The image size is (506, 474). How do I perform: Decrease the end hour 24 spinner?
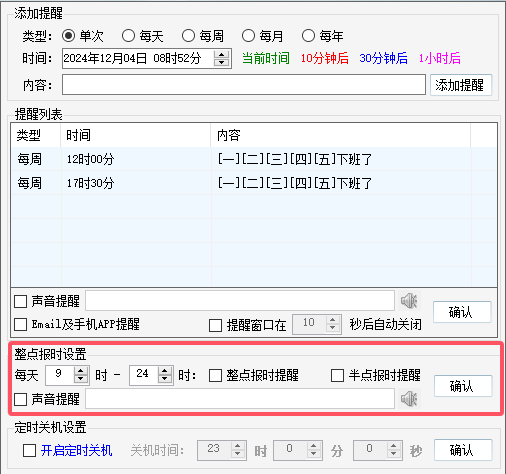point(165,379)
